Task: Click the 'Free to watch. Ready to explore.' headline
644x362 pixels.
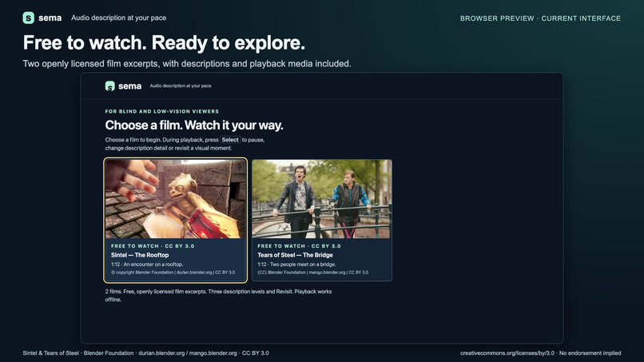Action: pos(164,42)
